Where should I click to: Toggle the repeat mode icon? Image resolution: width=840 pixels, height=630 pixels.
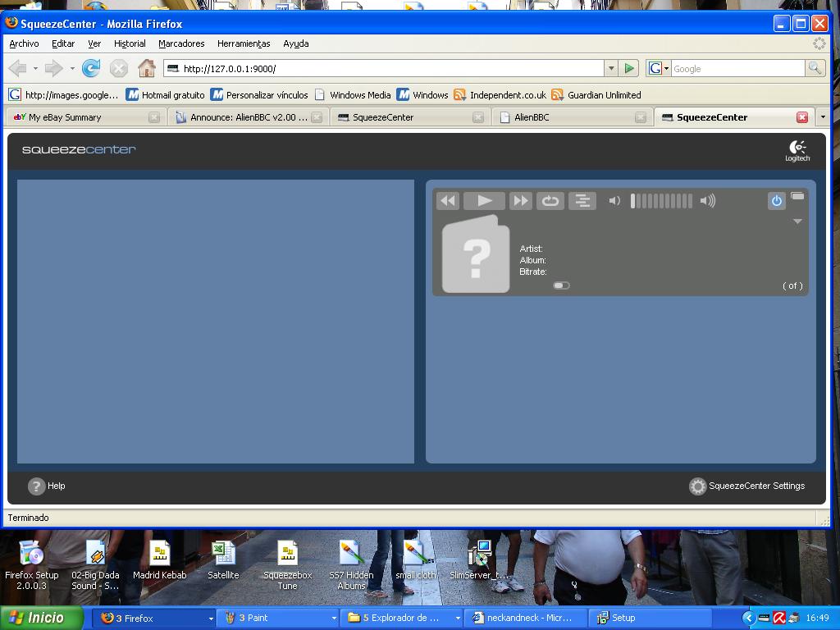550,201
